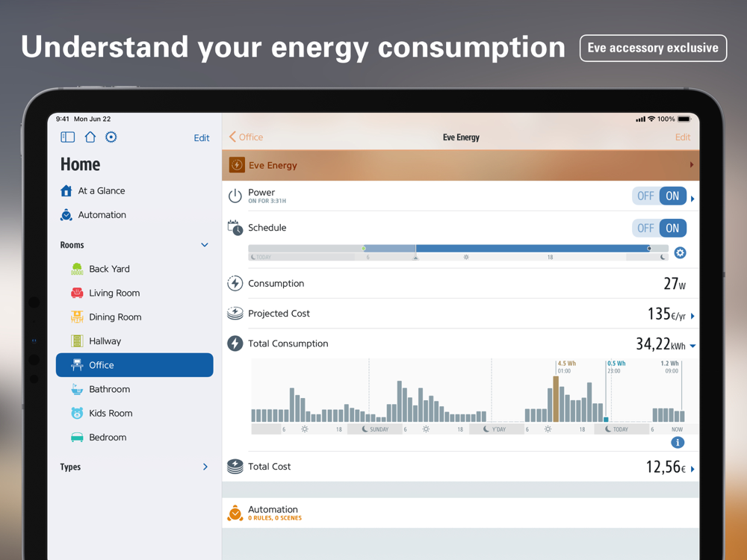The width and height of the screenshot is (747, 560).
Task: Open settings gear in sidebar toolbar
Action: (x=111, y=137)
